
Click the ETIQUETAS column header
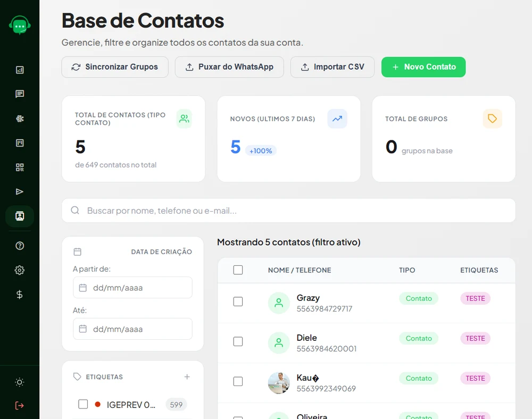coord(479,270)
